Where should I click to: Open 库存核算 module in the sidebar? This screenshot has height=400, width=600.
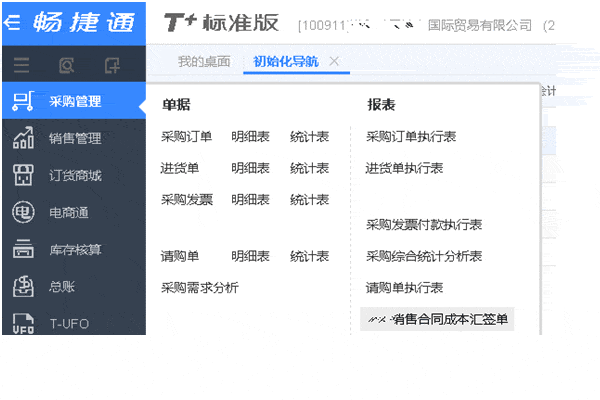74,249
